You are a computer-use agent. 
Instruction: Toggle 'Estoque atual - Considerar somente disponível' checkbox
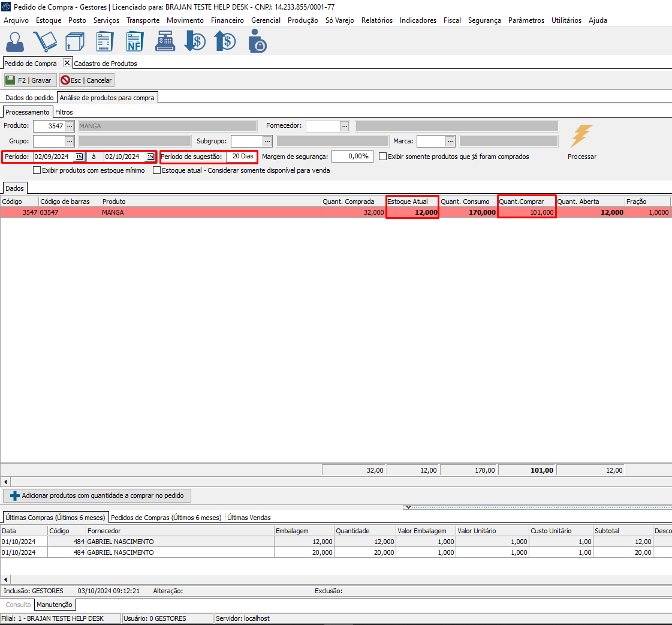pos(157,170)
